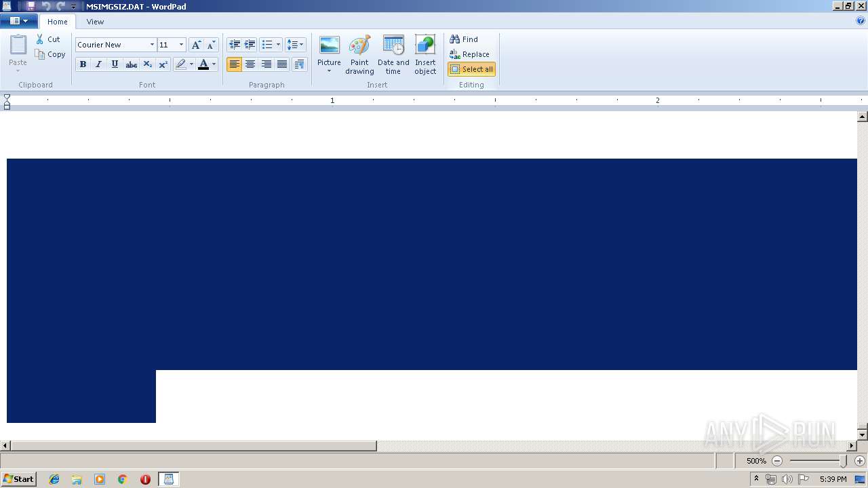Launch Google Chrome from the taskbar
868x488 pixels.
tap(122, 479)
